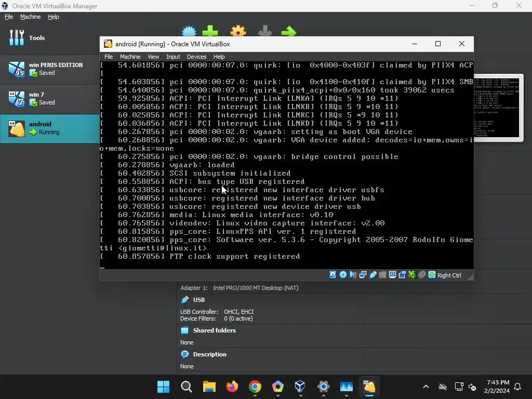Click the shared folders status icon

[x=382, y=275]
